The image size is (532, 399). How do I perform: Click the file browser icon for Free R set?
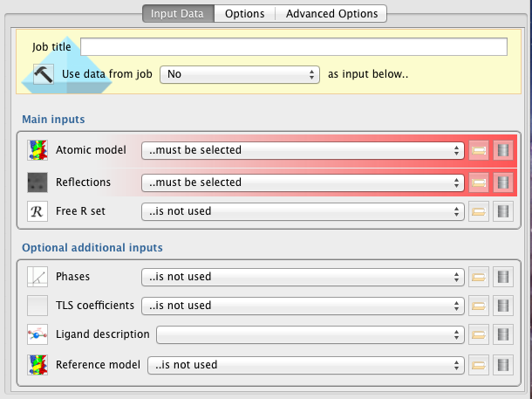478,210
